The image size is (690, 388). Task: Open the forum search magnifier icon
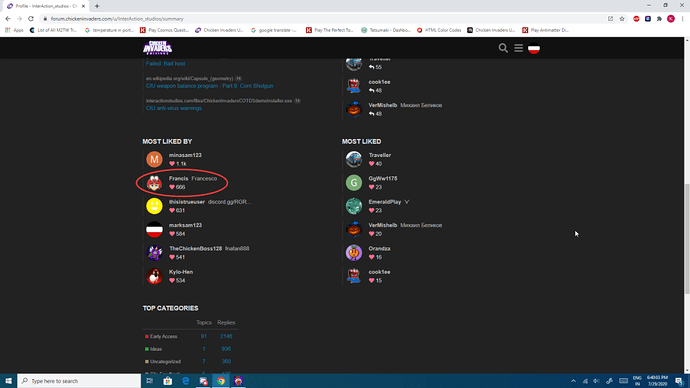pyautogui.click(x=503, y=48)
